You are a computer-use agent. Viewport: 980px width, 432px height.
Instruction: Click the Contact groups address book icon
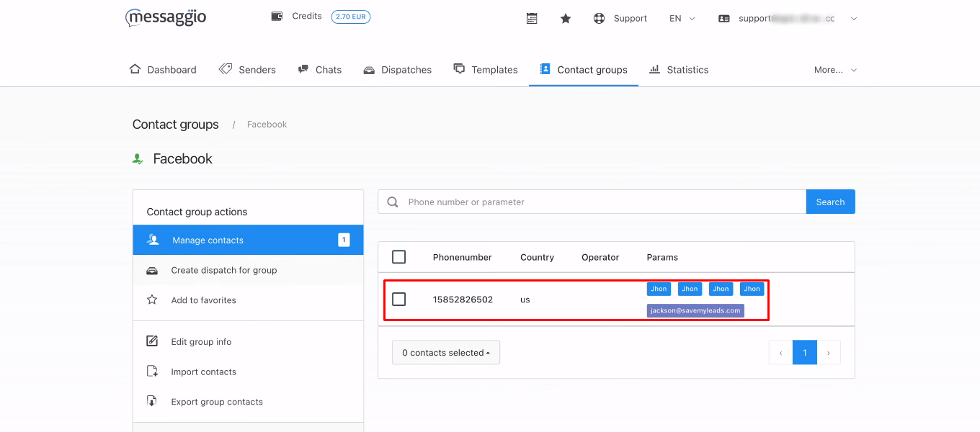pyautogui.click(x=545, y=69)
